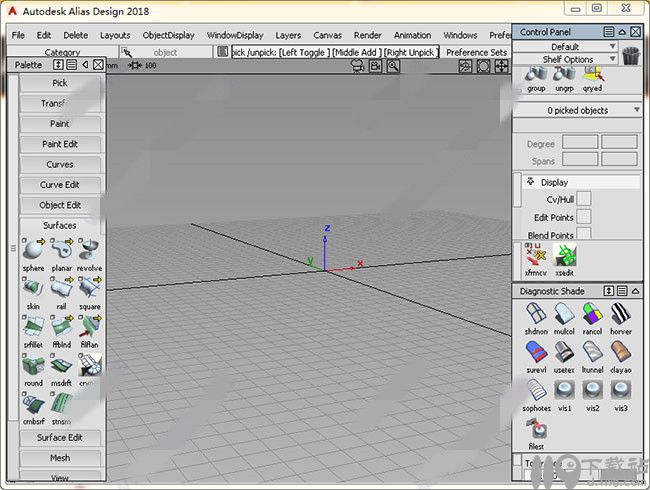This screenshot has width=650, height=490.
Task: Click the ungrp ungroup shelf icon
Action: 564,75
